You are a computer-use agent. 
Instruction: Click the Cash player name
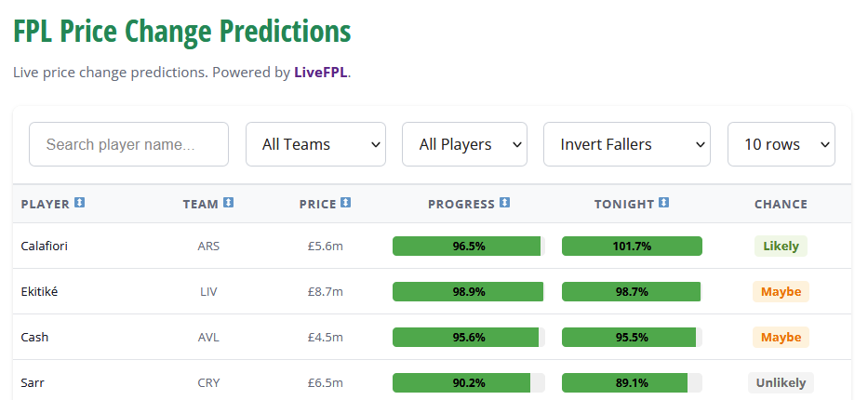pyautogui.click(x=34, y=337)
